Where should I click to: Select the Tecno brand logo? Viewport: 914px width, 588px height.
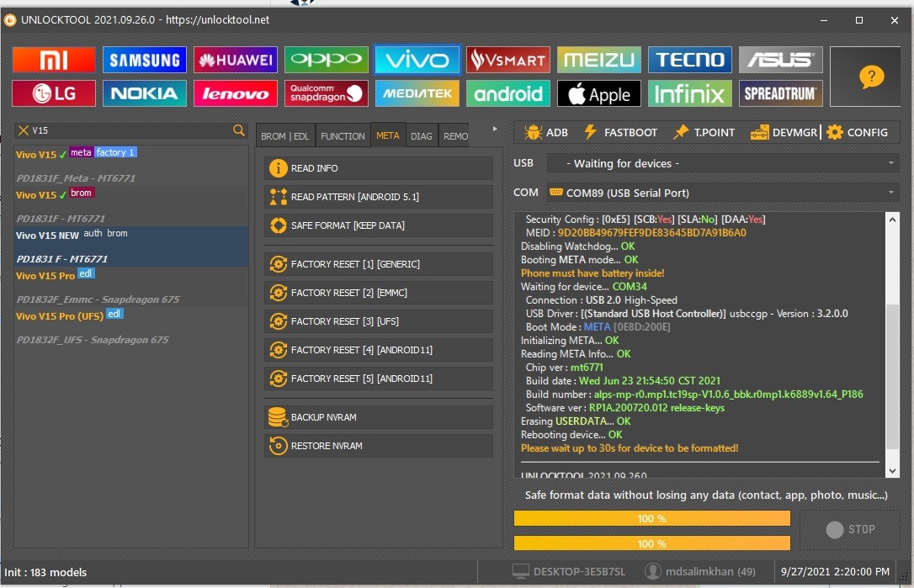coord(690,60)
